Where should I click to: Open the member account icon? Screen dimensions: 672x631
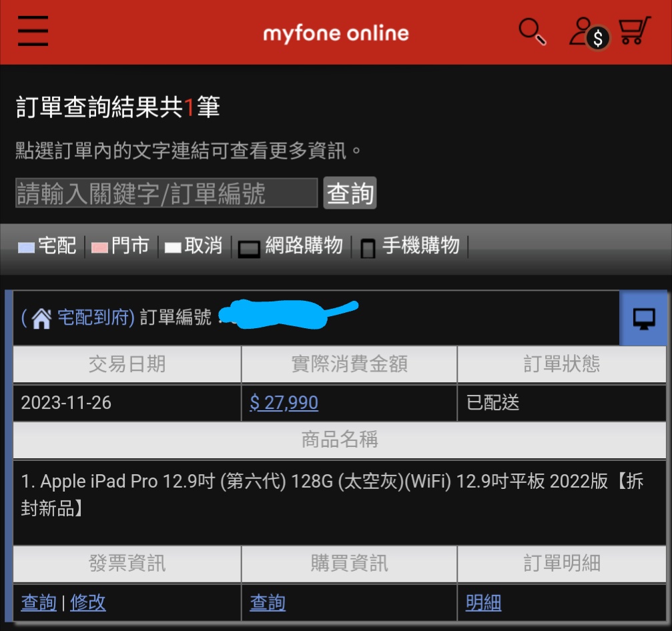pos(587,32)
